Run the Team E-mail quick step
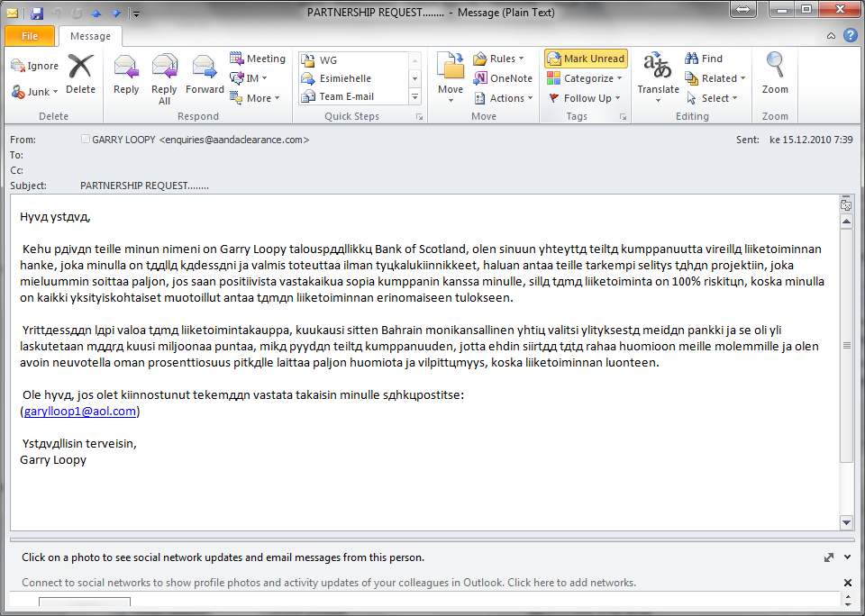This screenshot has height=616, width=865. pyautogui.click(x=353, y=96)
